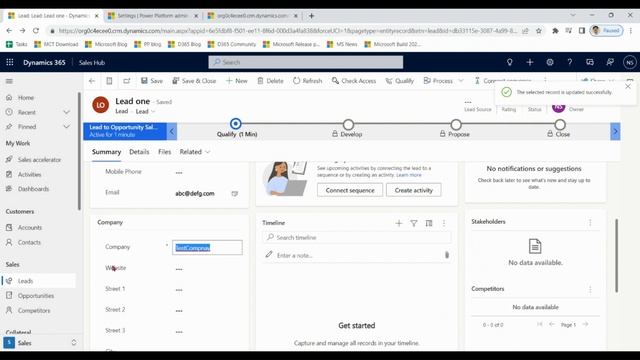Go to Home in sidebar
This screenshot has height=360, width=640.
point(26,98)
